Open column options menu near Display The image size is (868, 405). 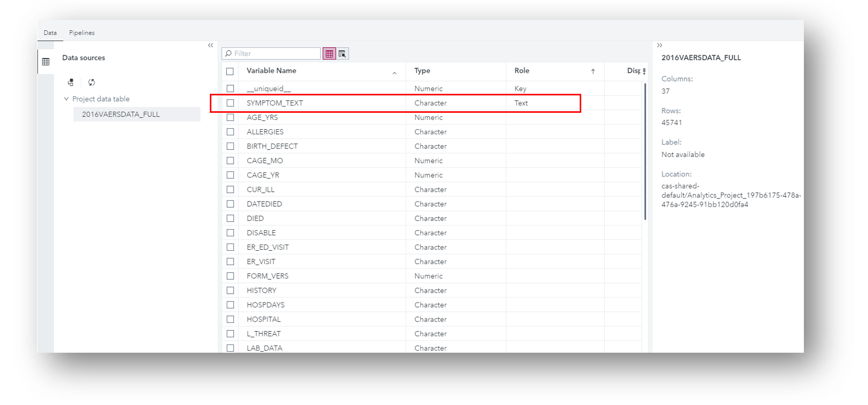click(644, 71)
